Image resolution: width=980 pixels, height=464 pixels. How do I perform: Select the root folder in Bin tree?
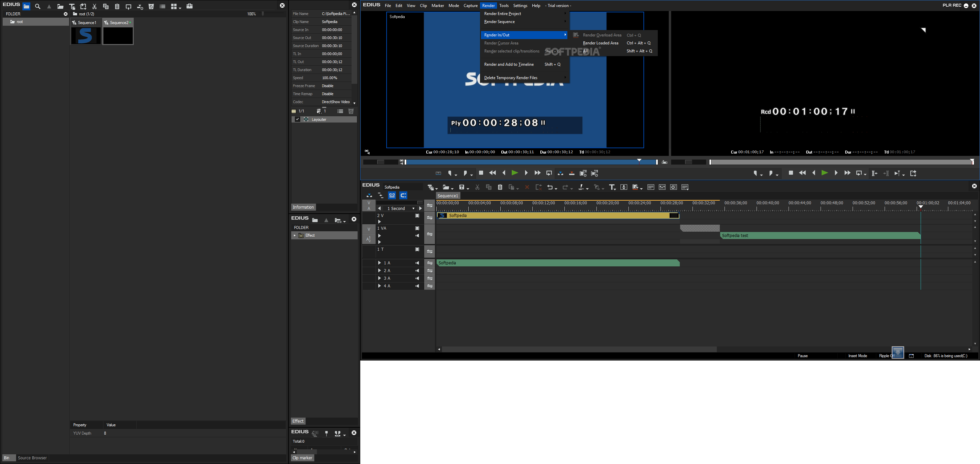pyautogui.click(x=36, y=22)
